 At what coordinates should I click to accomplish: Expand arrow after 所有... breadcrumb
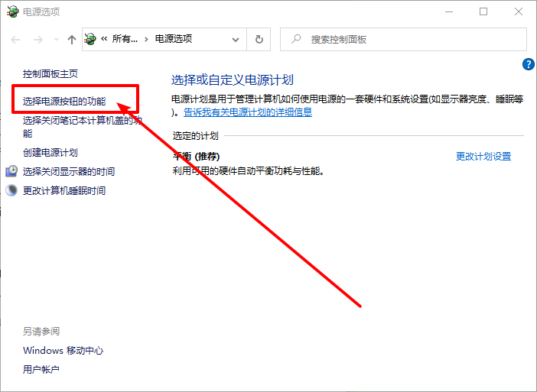pos(146,39)
